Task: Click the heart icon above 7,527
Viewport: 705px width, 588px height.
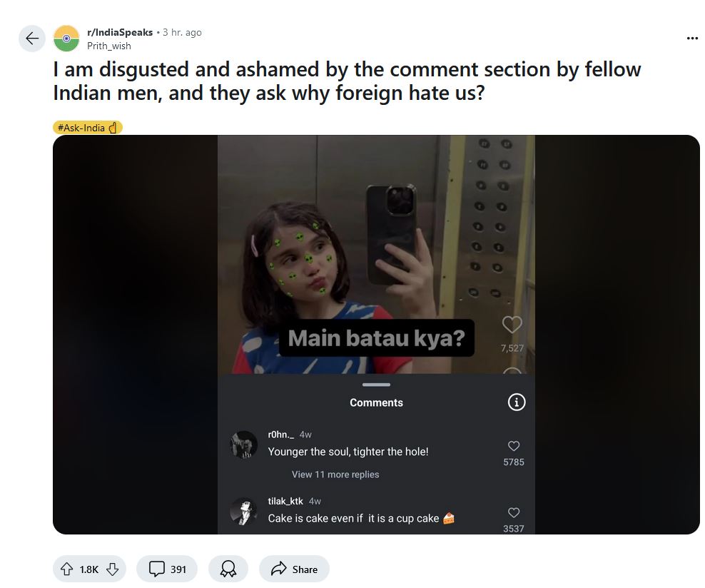Action: point(512,325)
